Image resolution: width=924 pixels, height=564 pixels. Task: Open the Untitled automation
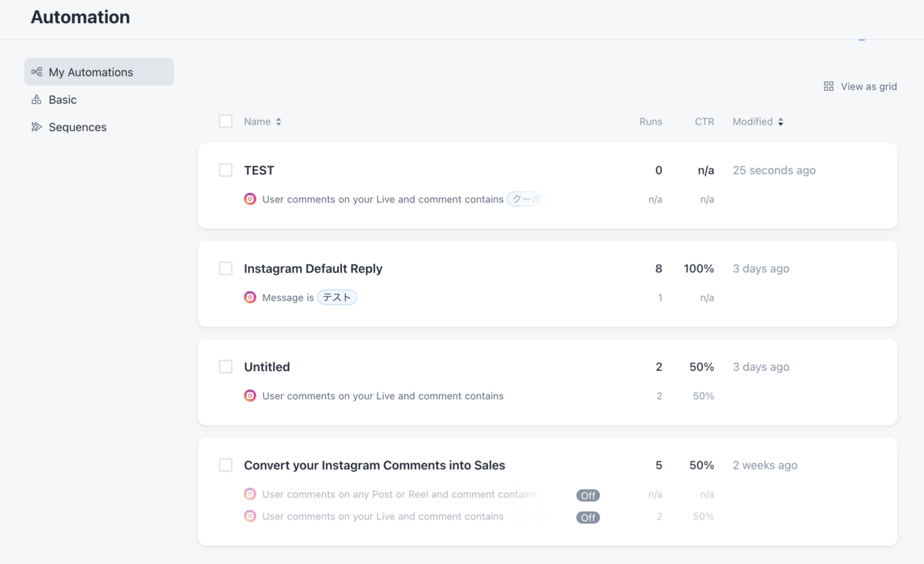(267, 367)
